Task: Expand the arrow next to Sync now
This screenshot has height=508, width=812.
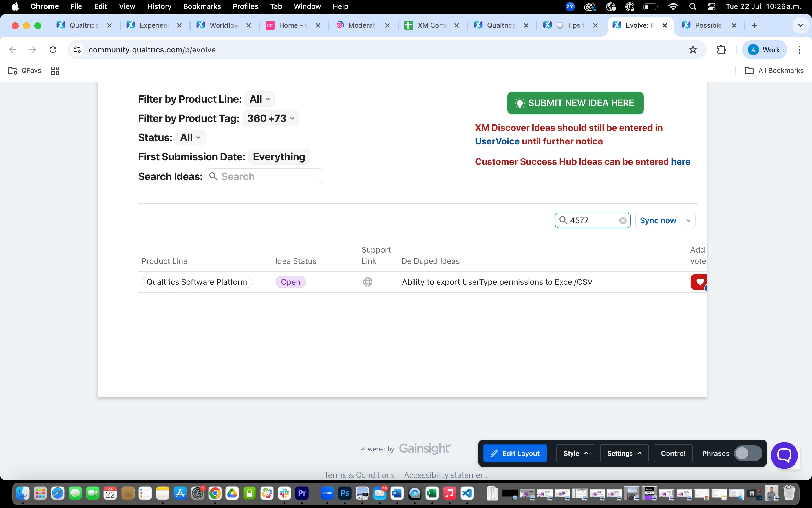Action: [688, 220]
